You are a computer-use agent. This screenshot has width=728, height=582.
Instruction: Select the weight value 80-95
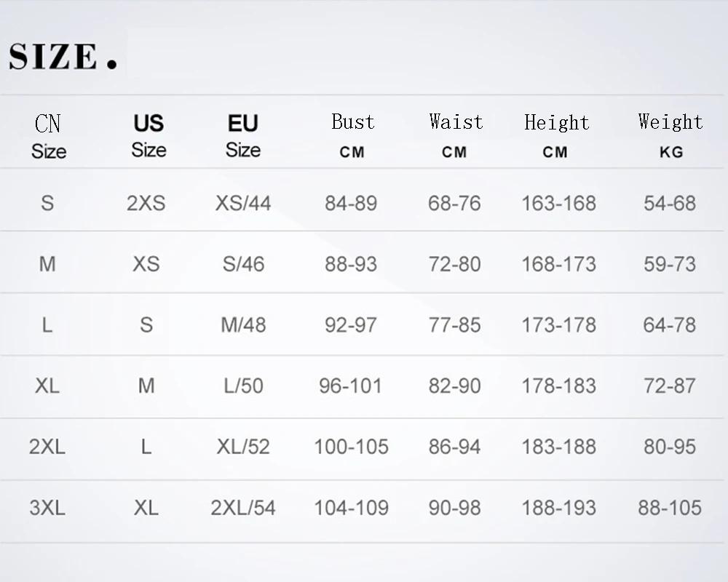(670, 447)
